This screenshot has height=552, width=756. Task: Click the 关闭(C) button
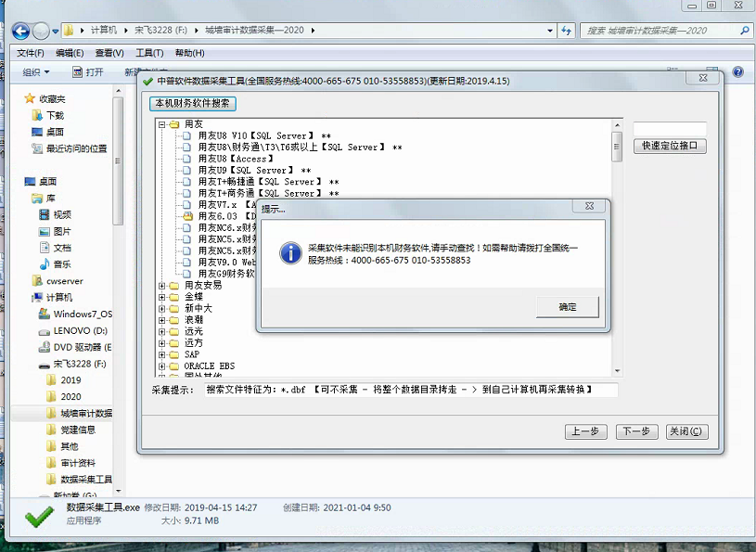[x=686, y=431]
